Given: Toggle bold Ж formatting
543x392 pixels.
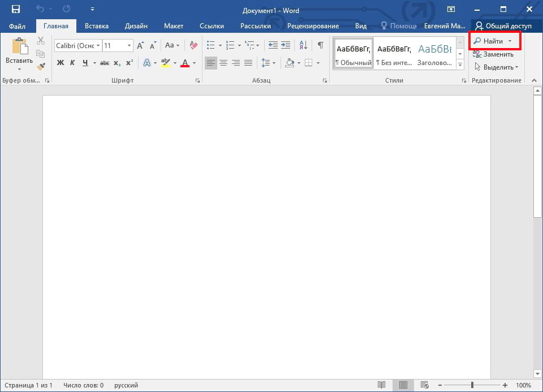Looking at the screenshot, I should (x=61, y=63).
